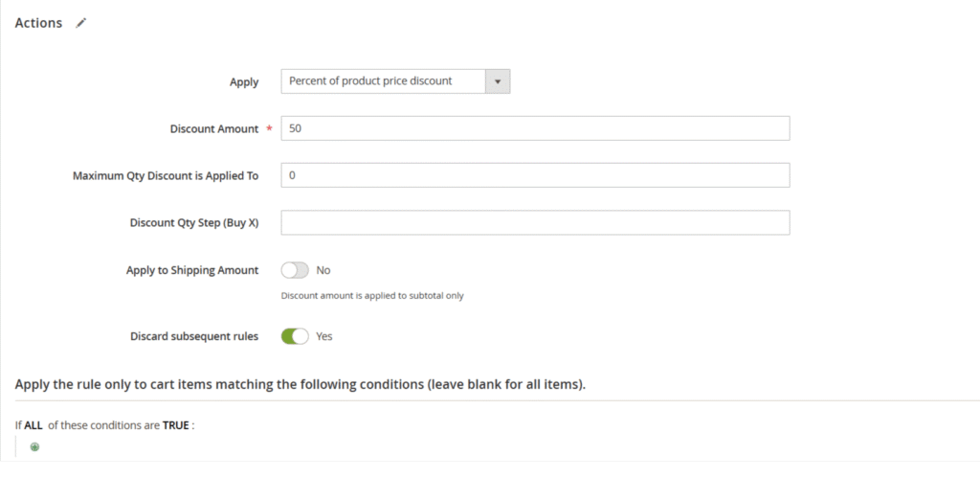980x478 pixels.
Task: Focus the Discount Amount field
Action: [x=535, y=128]
